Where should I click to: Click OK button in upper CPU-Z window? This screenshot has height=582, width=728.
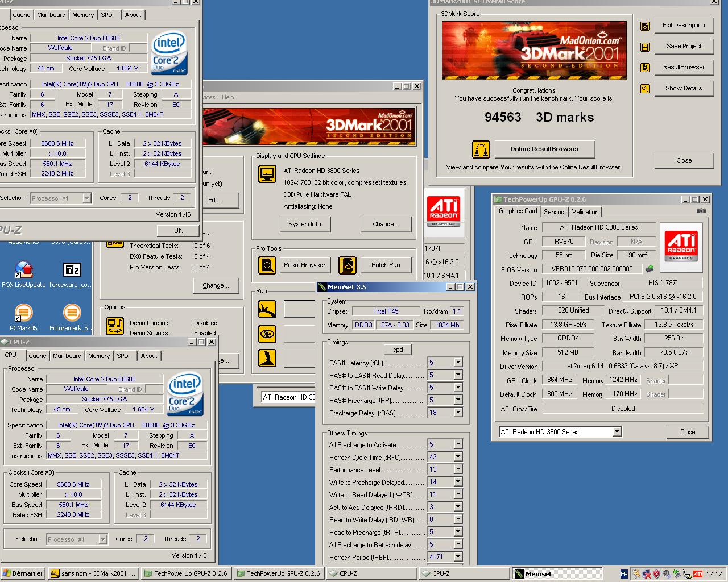coord(178,231)
